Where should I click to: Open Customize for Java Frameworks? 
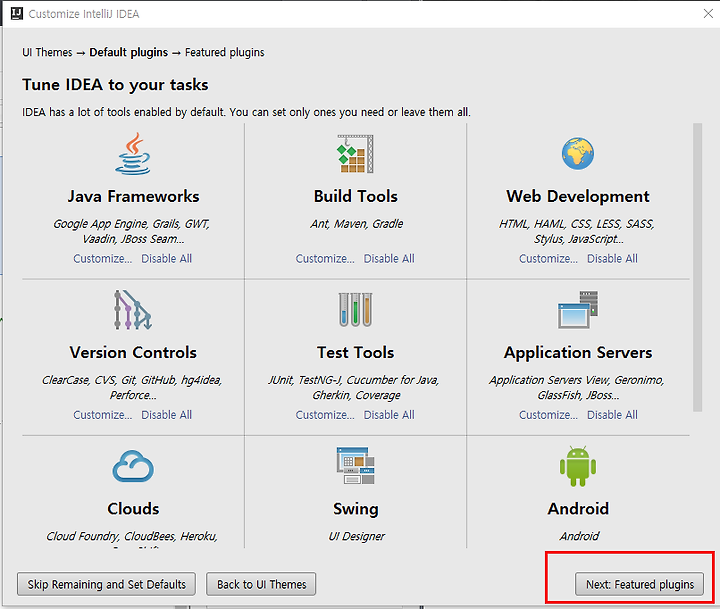102,259
